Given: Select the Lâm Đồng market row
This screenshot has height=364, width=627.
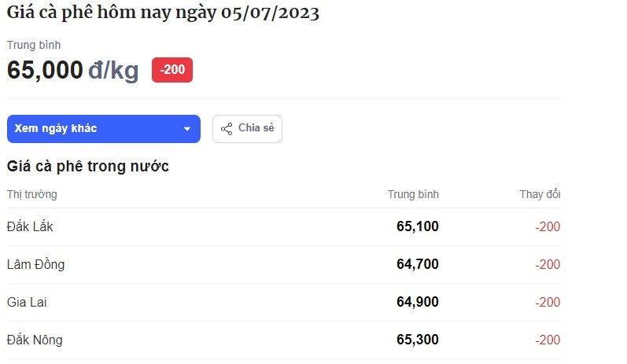Looking at the screenshot, I should point(284,264).
